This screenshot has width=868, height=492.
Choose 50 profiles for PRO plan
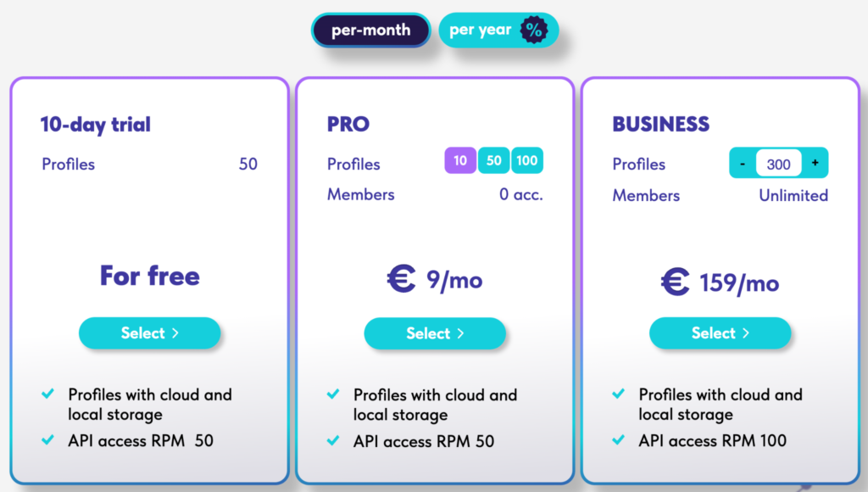coord(492,160)
